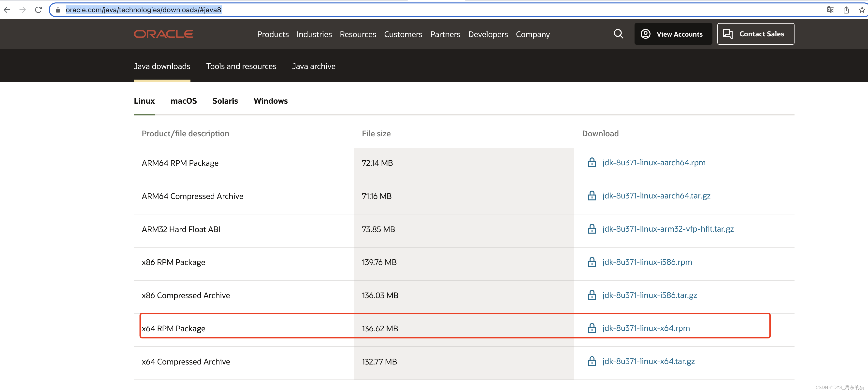The height and width of the screenshot is (392, 868).
Task: Reload the page with the refresh icon
Action: pos(38,10)
